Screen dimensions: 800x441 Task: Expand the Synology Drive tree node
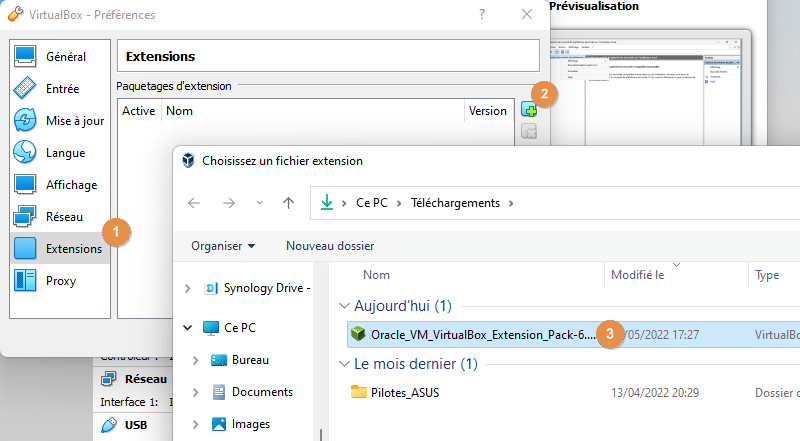[189, 289]
